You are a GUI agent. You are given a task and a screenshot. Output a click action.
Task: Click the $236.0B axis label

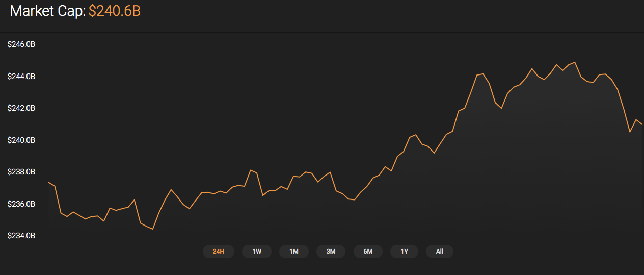21,204
